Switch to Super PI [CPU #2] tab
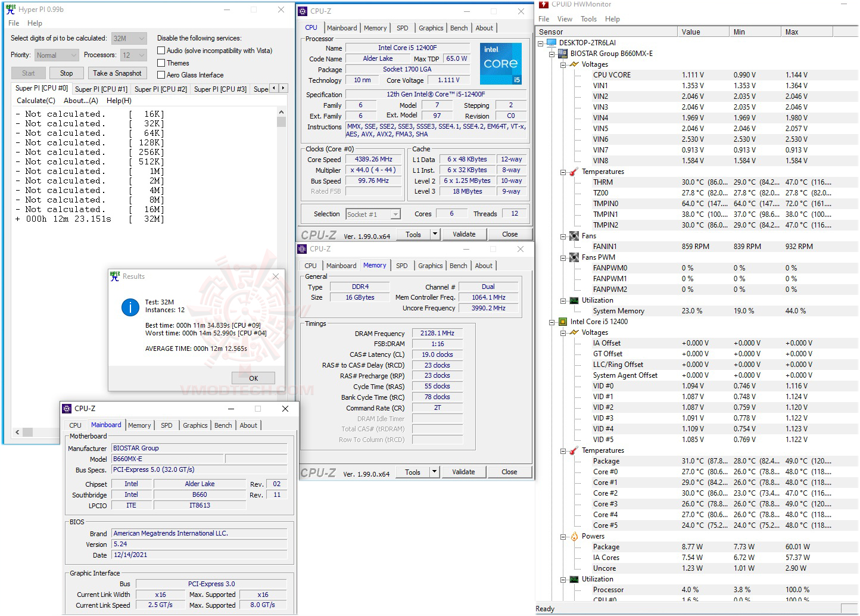 (161, 89)
